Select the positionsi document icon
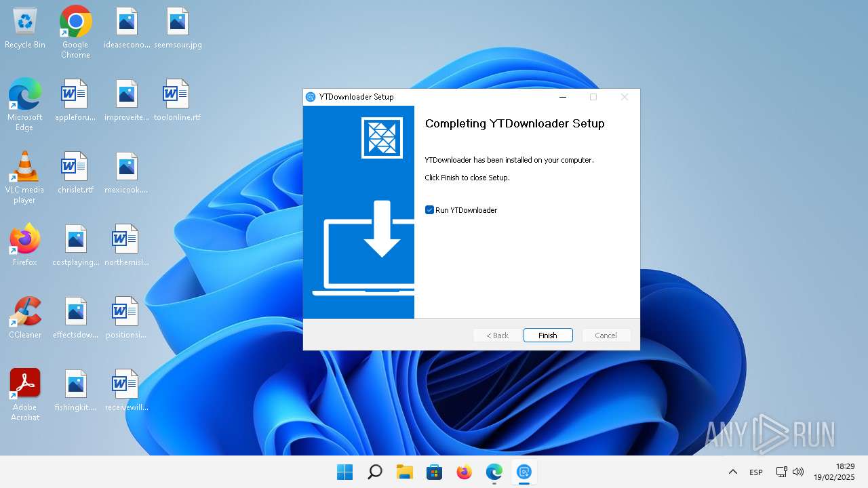The width and height of the screenshot is (868, 488). [x=127, y=319]
